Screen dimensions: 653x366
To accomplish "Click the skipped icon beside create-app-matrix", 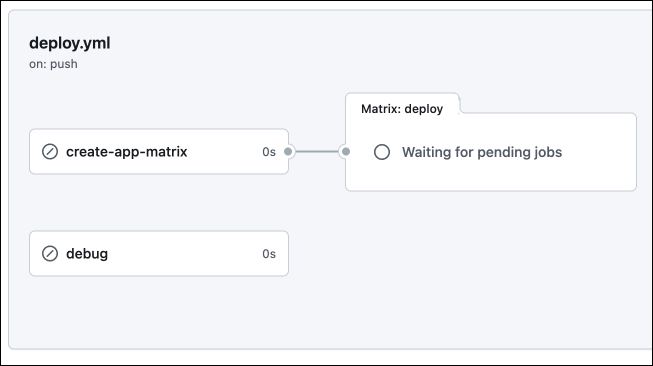I will [x=50, y=152].
